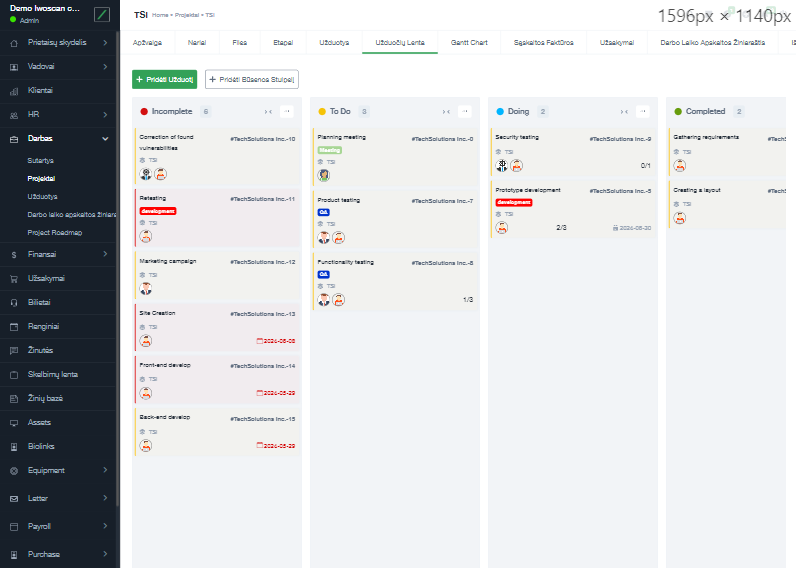Open the Incomplete column options menu
Screen dimensions: 796x568
click(x=287, y=112)
